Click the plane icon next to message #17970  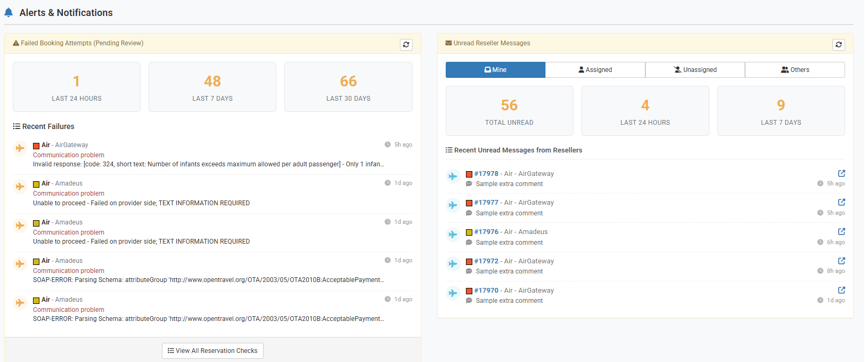[453, 293]
